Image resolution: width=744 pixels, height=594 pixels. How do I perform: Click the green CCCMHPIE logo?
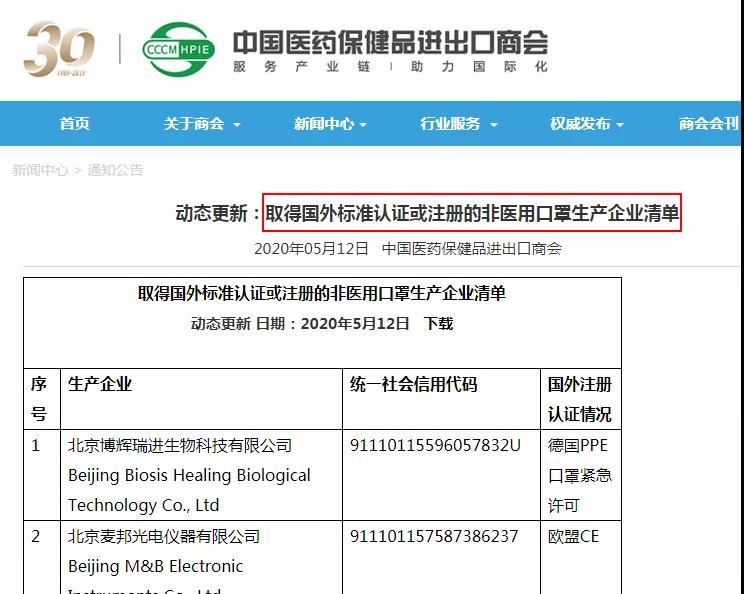click(x=178, y=49)
